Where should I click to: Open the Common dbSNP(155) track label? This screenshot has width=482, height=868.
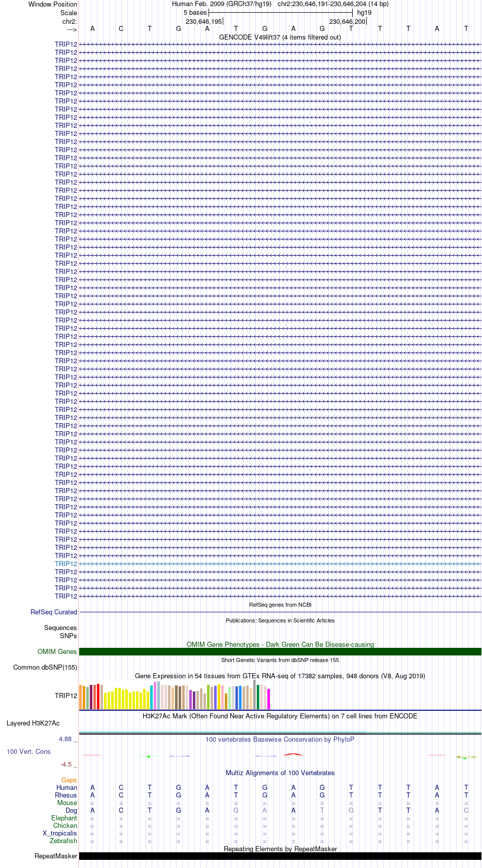(45, 667)
